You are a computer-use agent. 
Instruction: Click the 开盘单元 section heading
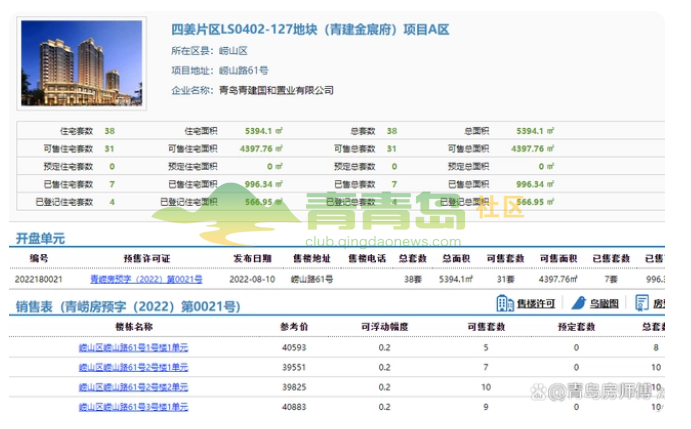point(41,239)
